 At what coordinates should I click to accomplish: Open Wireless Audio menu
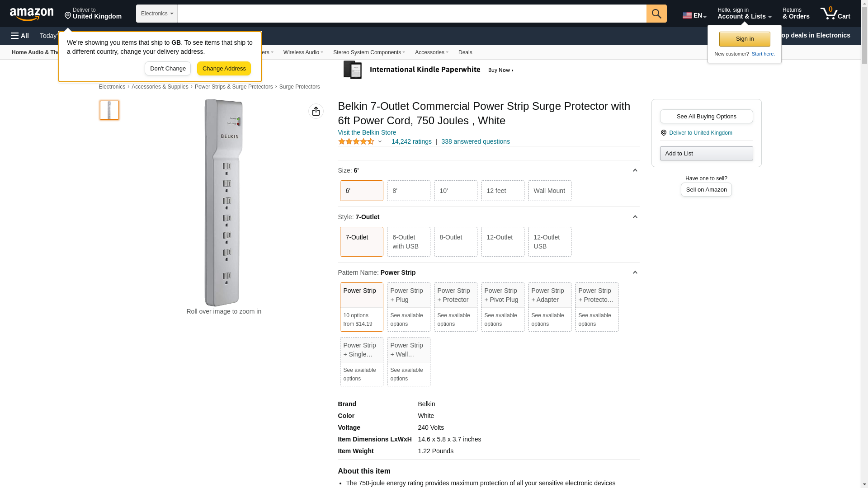[303, 52]
